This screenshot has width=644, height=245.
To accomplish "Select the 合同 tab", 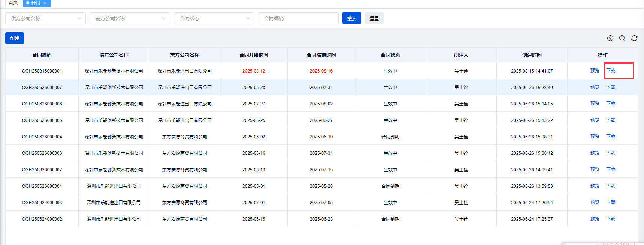I will point(35,3).
